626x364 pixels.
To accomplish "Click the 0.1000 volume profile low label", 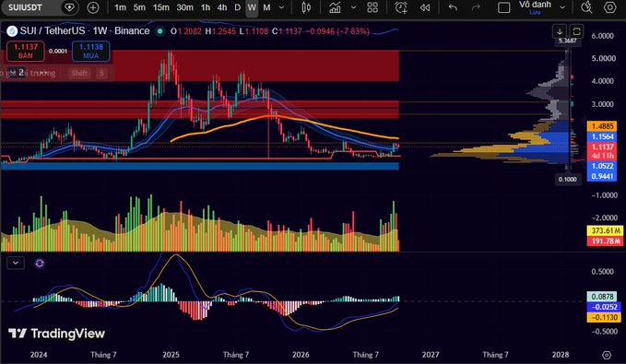I will pos(567,179).
